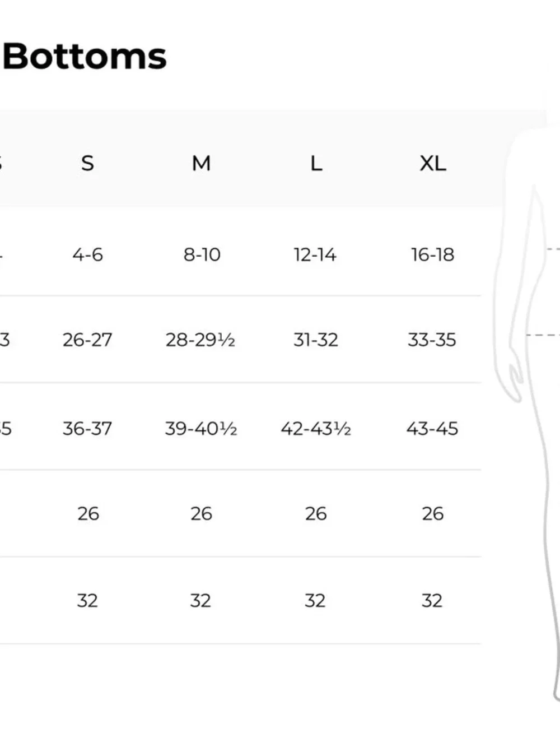Screen dimensions: 560x747
Task: Select the M size column header
Action: tap(202, 163)
